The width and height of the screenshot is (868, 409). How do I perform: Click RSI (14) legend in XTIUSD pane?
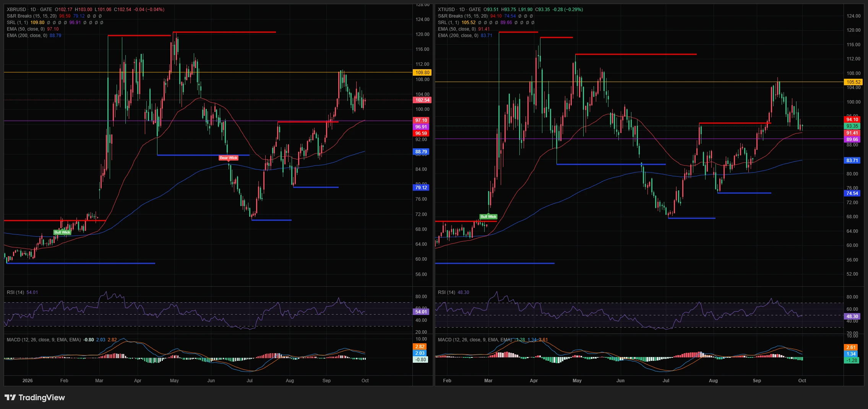click(x=446, y=292)
